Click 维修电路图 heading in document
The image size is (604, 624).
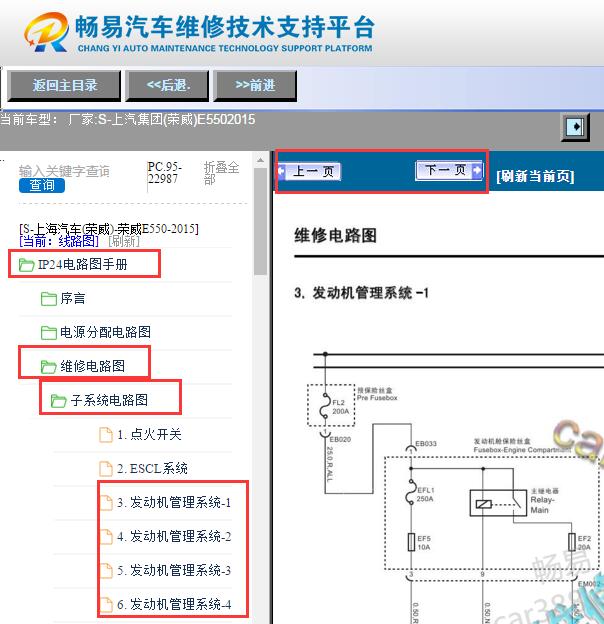tap(335, 236)
